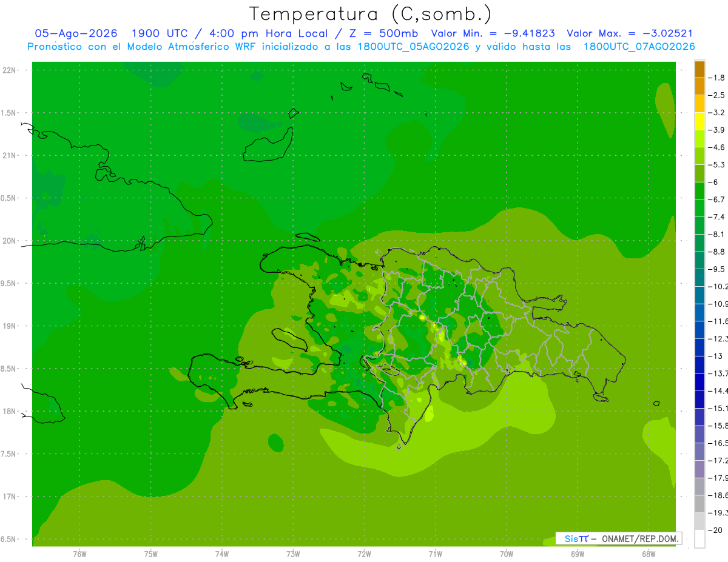The width and height of the screenshot is (728, 562).
Task: Select the longitude label "73W"
Action: click(293, 554)
